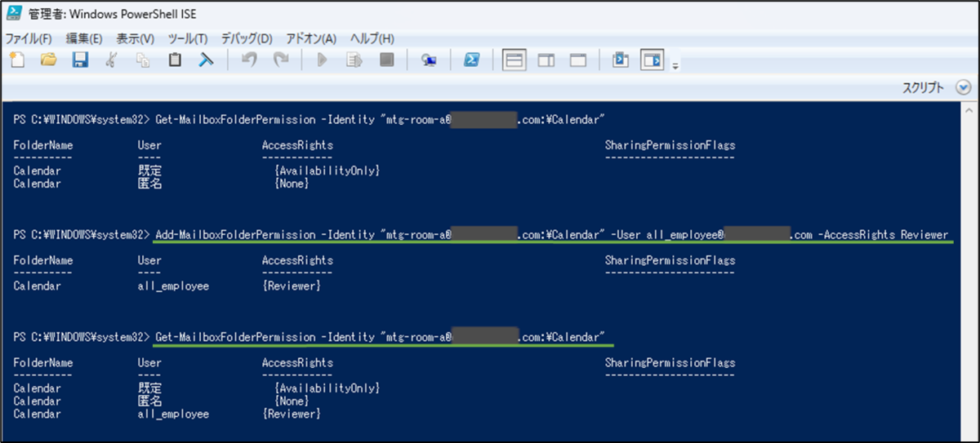
Task: Open a script file with folder icon
Action: [x=48, y=60]
